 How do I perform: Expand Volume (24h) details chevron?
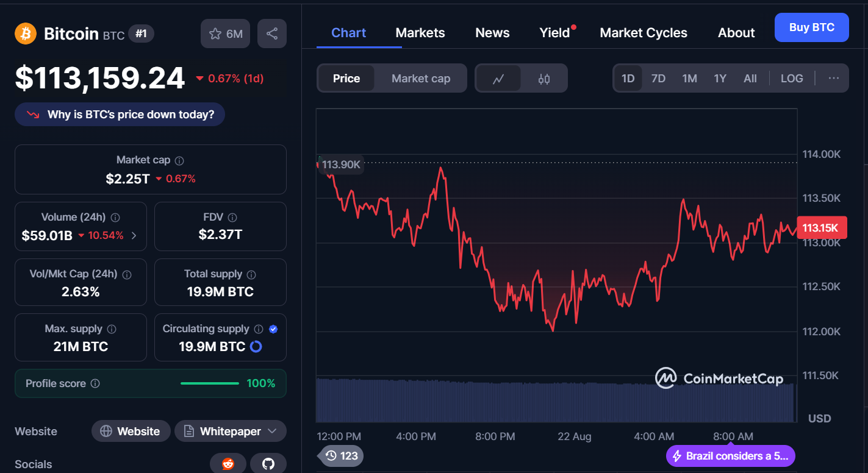[x=134, y=235]
